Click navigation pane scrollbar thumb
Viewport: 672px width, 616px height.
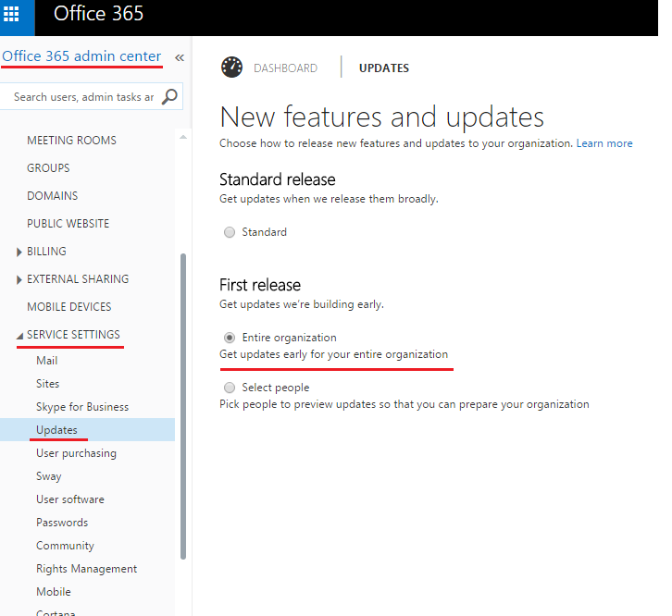(183, 406)
